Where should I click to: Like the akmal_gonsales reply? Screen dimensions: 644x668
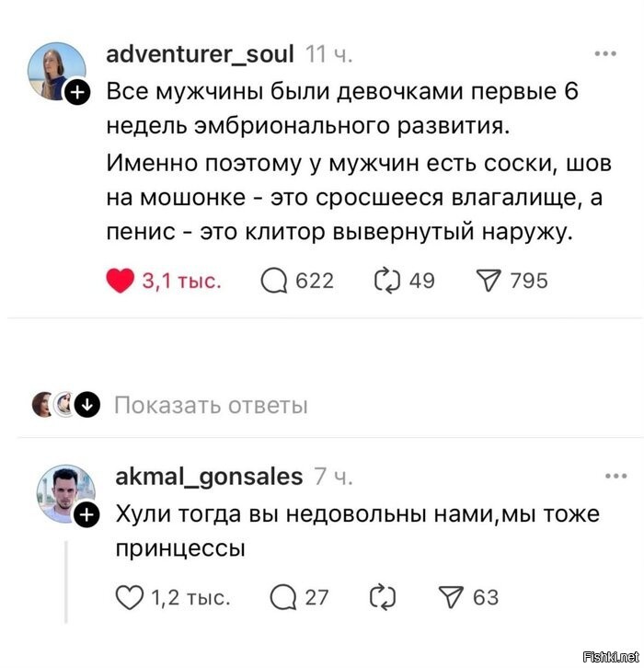pos(130,597)
